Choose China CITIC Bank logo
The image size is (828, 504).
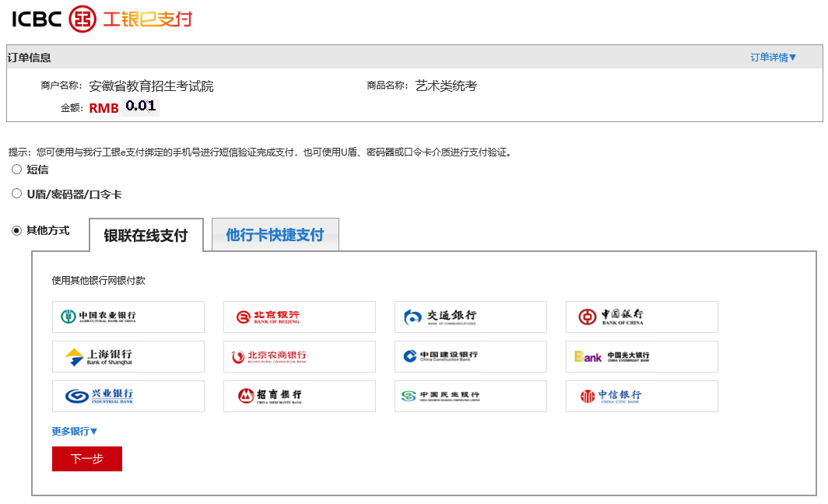(x=641, y=396)
